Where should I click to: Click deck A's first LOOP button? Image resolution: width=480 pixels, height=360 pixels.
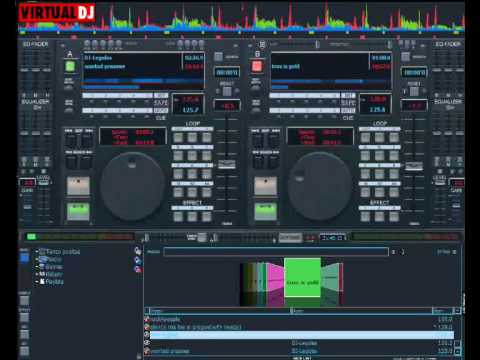click(178, 137)
